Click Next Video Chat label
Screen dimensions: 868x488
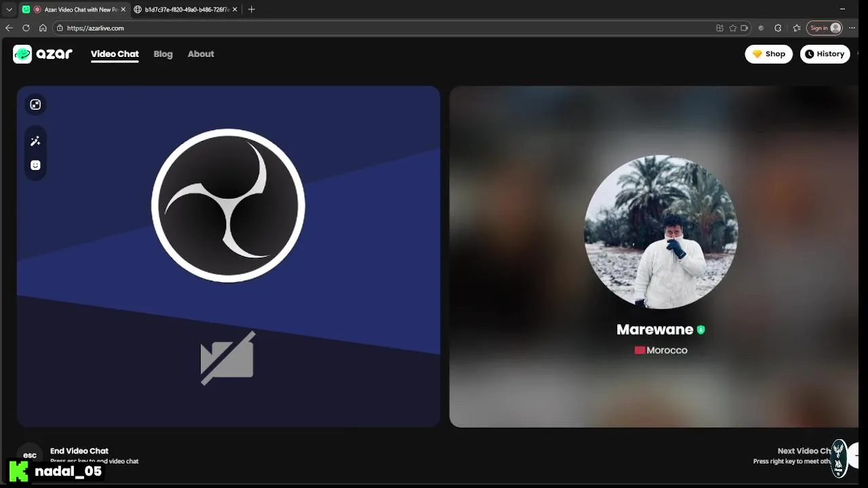(x=806, y=451)
